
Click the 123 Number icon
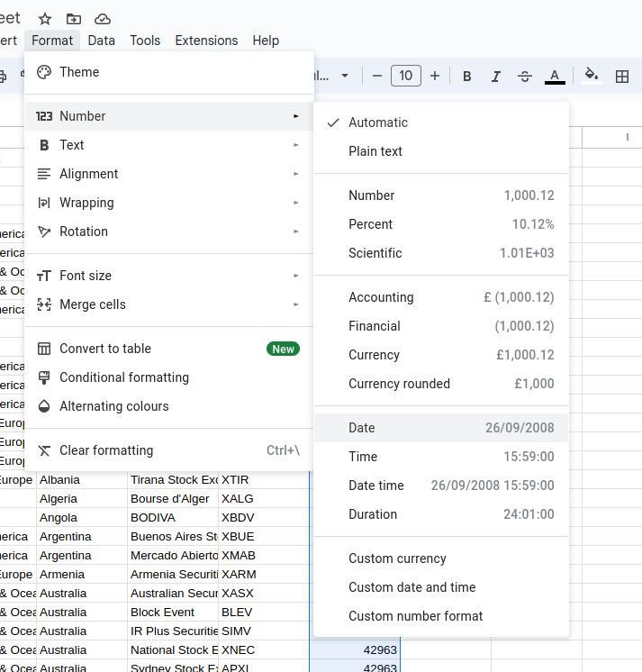[44, 116]
